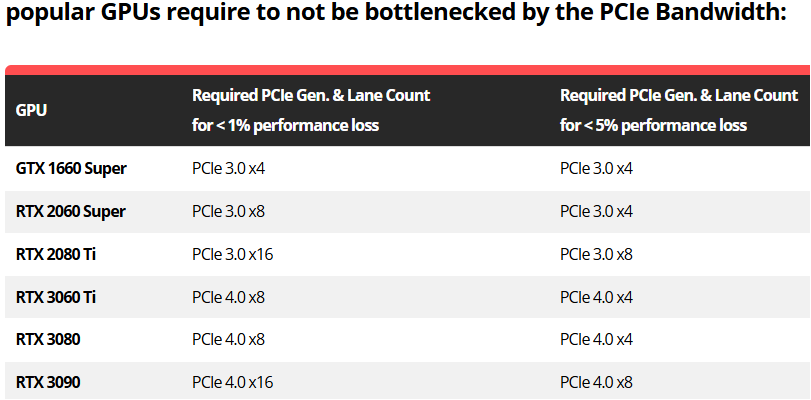
Task: Select the RTX 2060 Super row label
Action: pos(71,211)
